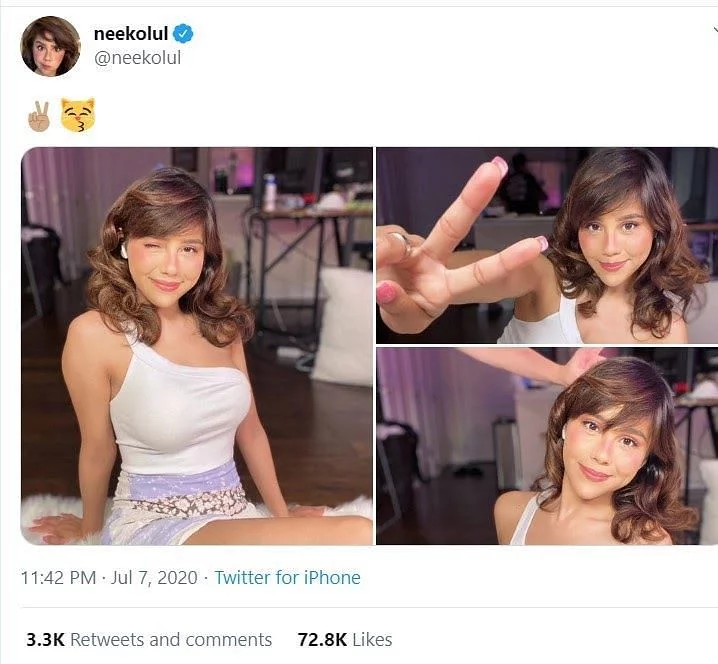The width and height of the screenshot is (718, 664).
Task: Open the peace sign photo
Action: click(547, 245)
